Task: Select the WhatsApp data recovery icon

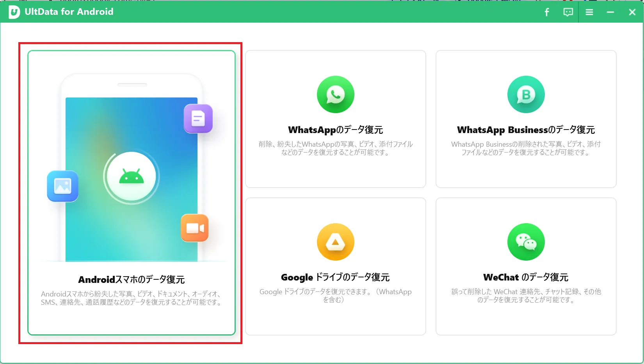Action: pos(335,94)
